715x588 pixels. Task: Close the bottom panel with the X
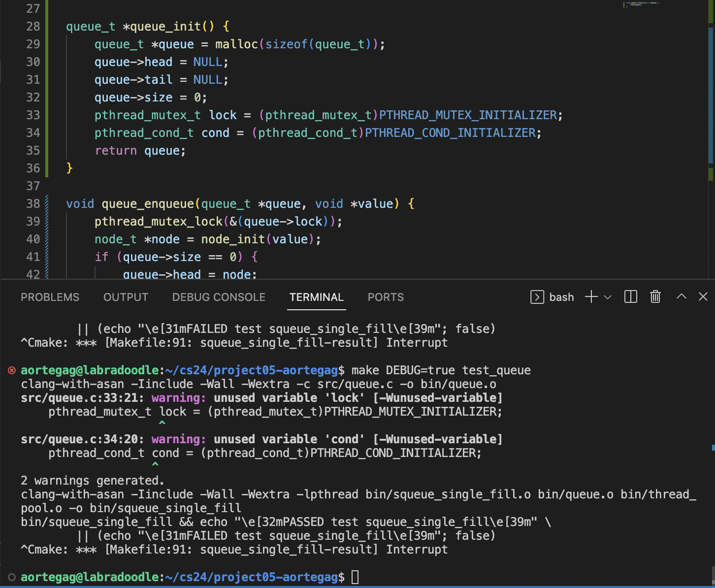point(703,296)
